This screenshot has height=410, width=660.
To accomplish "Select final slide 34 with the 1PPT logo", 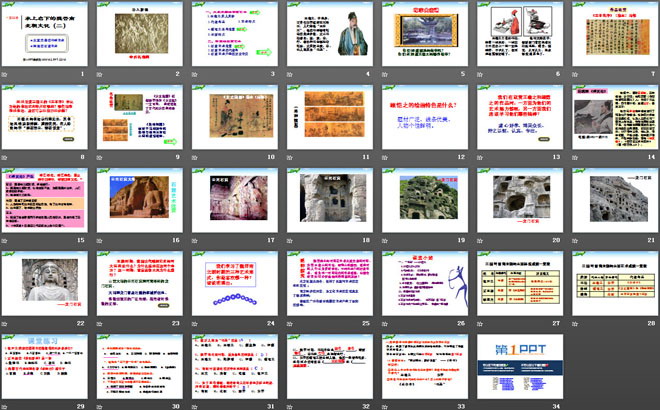I will [x=517, y=364].
